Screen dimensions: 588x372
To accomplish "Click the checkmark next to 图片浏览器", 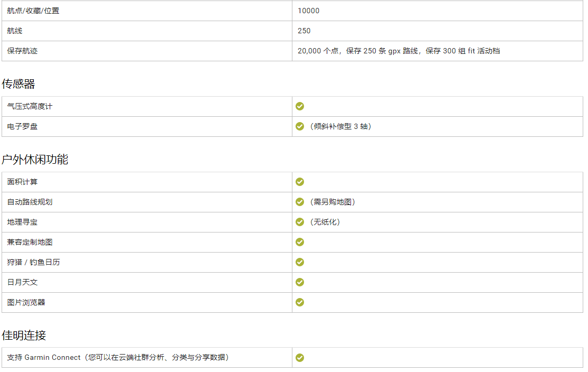I will 300,302.
